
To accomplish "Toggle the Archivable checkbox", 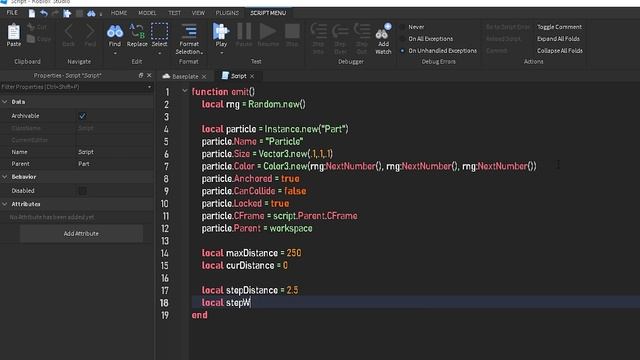I will pos(82,116).
